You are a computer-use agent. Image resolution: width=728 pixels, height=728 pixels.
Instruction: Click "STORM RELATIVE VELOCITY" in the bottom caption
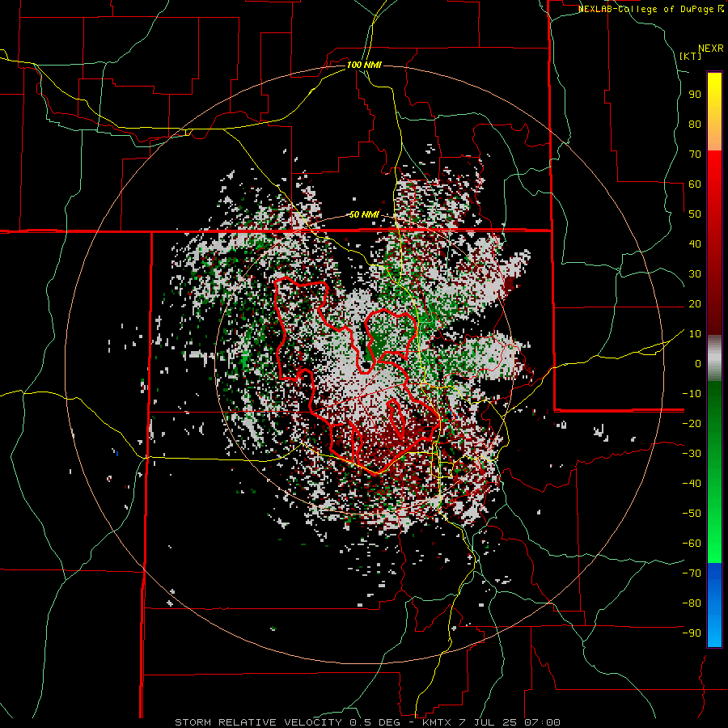click(258, 722)
